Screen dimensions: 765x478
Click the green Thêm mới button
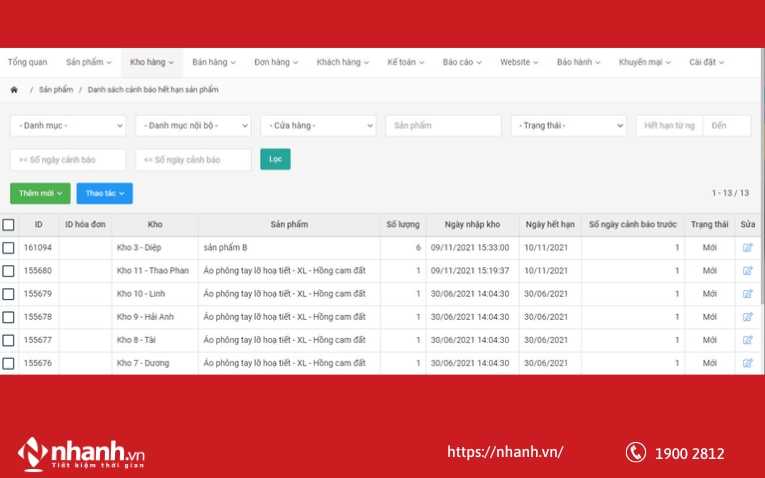[x=40, y=193]
